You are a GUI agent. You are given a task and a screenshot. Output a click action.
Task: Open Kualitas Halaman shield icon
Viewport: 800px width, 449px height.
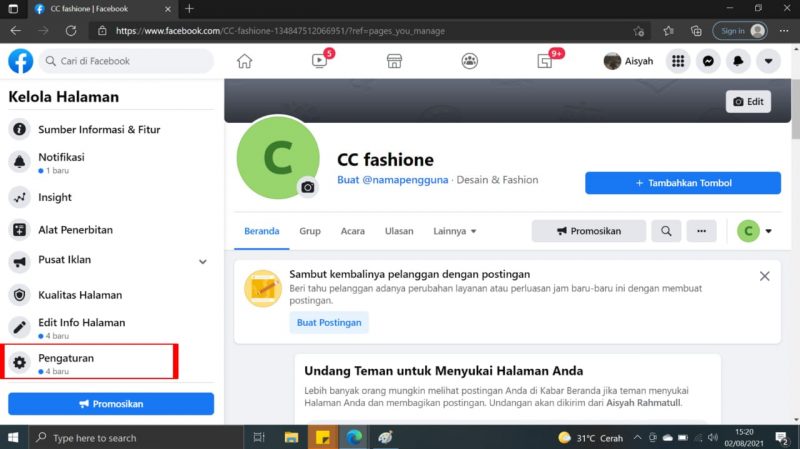click(x=19, y=294)
